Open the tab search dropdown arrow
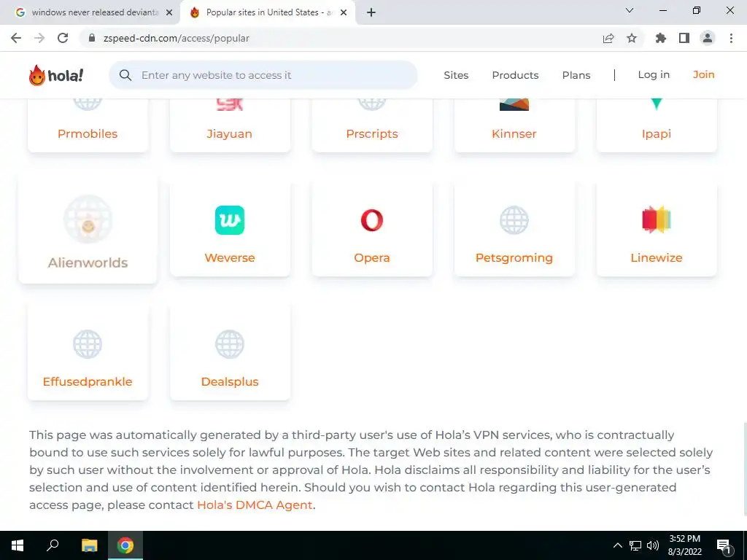747x560 pixels. pos(630,10)
